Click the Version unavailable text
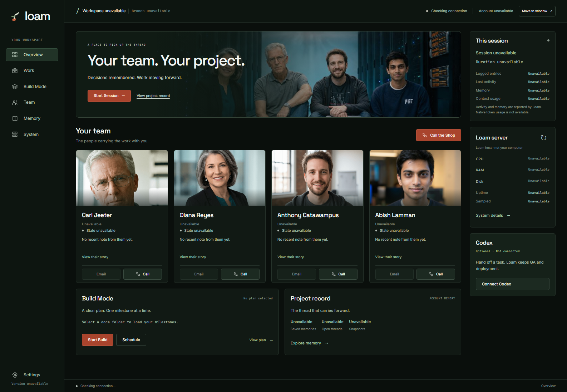Screen dimensions: 567x392 click(x=30, y=384)
